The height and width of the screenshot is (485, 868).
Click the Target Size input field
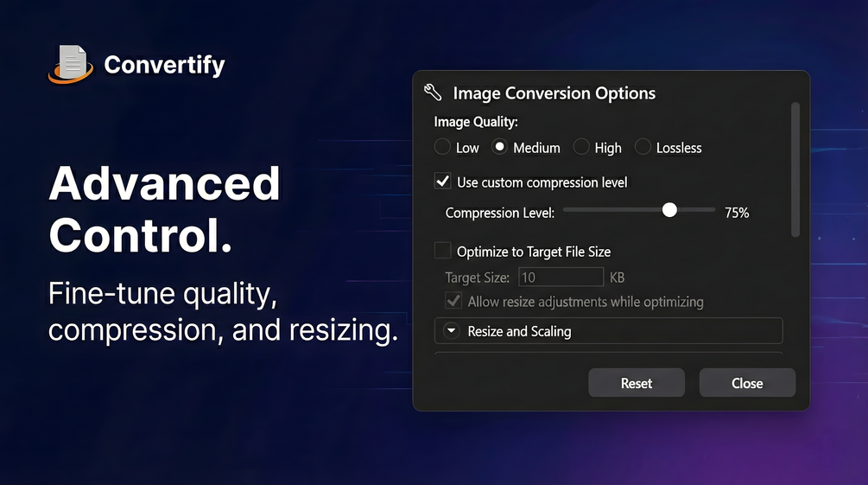coord(561,278)
